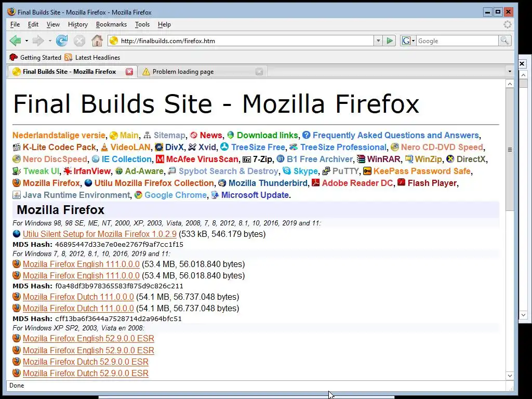Screen dimensions: 532x399
Task: Open first Mozilla Firefox English 52.9.0.0 ESR
Action: pos(88,339)
